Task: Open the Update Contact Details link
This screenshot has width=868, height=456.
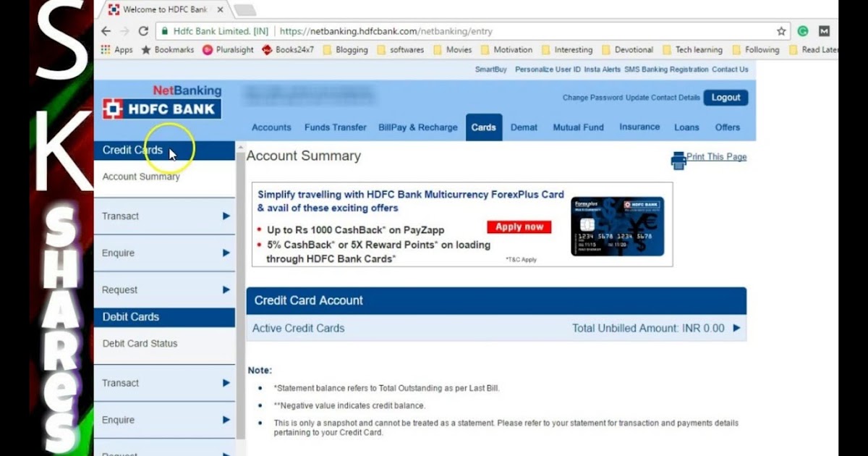Action: [663, 98]
